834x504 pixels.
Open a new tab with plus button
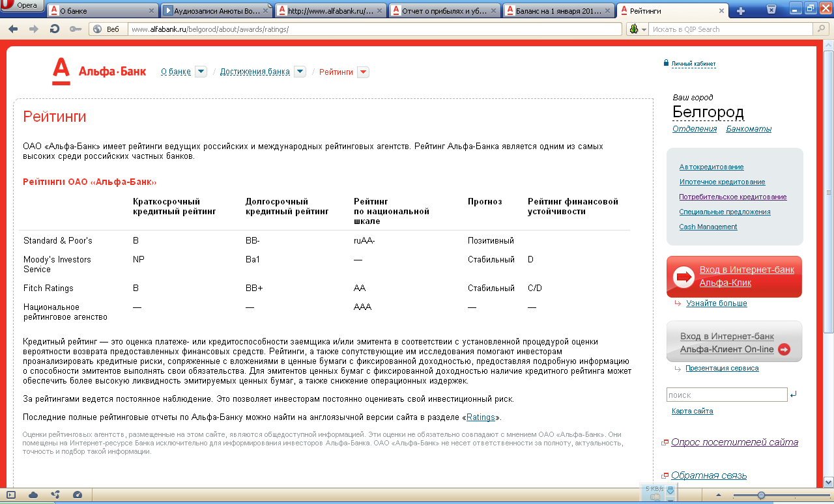740,11
